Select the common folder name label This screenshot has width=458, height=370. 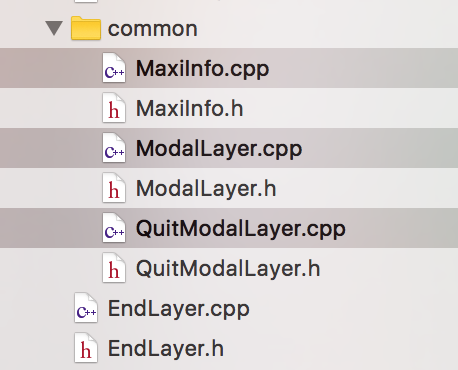click(x=153, y=29)
